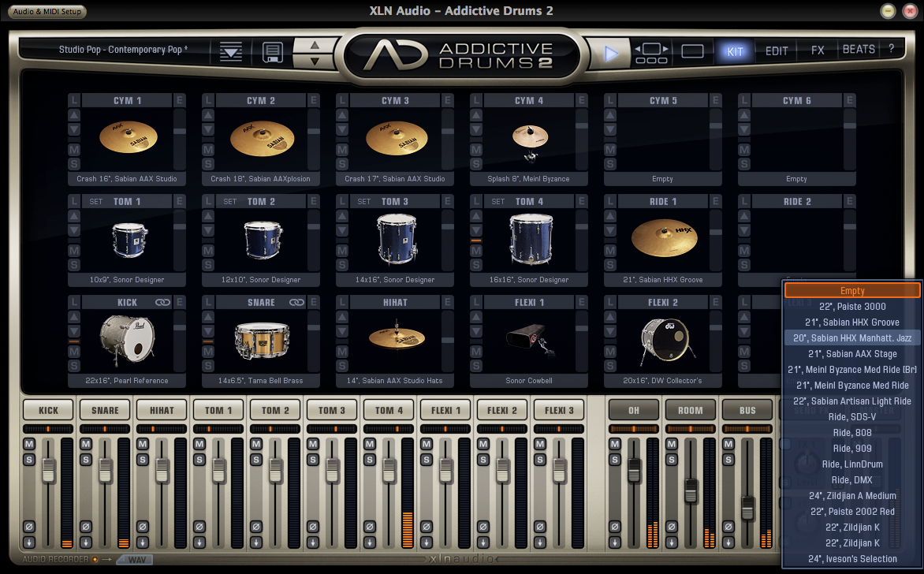Click the L button on CYM 1 slot

pyautogui.click(x=74, y=100)
